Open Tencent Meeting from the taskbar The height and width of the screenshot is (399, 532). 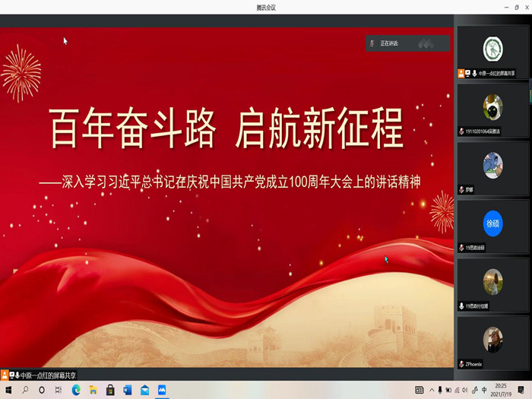pyautogui.click(x=162, y=390)
